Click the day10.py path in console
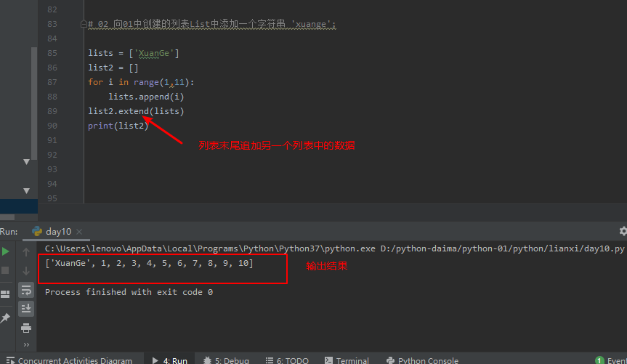Screen dimensions: 627x364 (x=502, y=248)
